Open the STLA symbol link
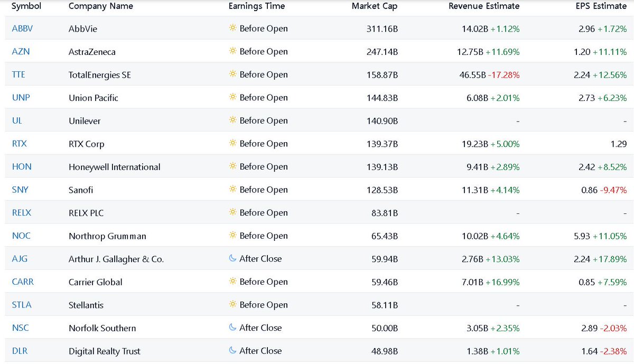The width and height of the screenshot is (634, 364). coord(22,305)
